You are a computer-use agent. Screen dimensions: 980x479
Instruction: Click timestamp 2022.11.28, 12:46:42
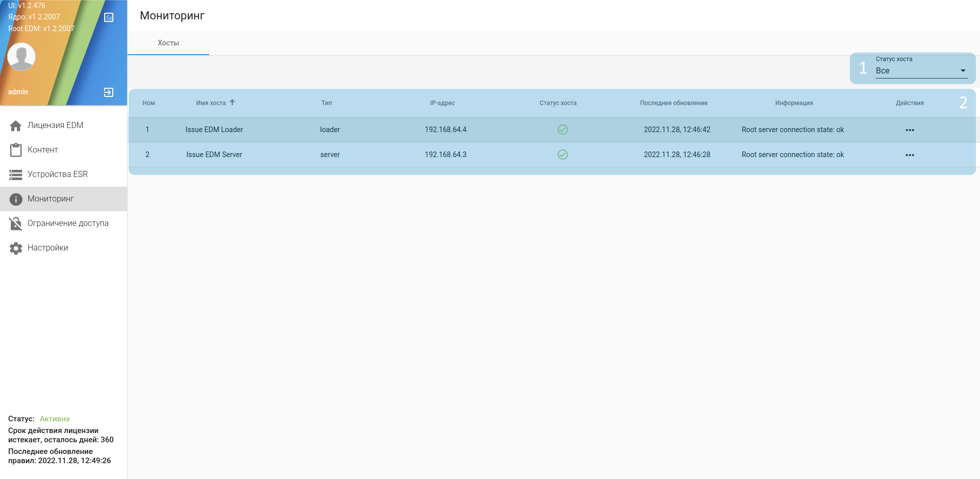click(677, 130)
